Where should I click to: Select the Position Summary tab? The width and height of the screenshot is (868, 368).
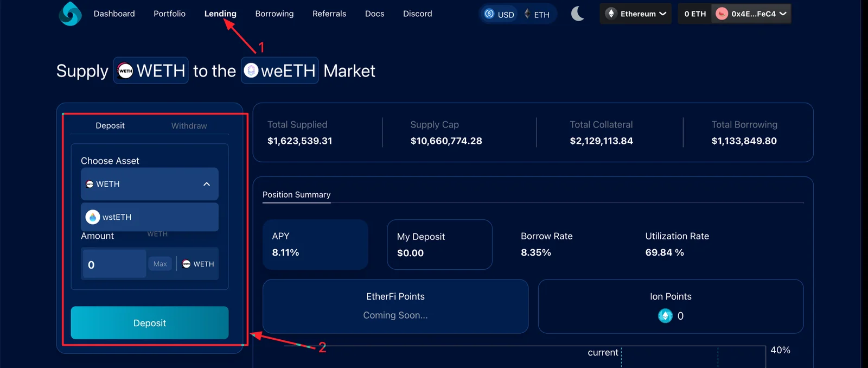click(296, 194)
